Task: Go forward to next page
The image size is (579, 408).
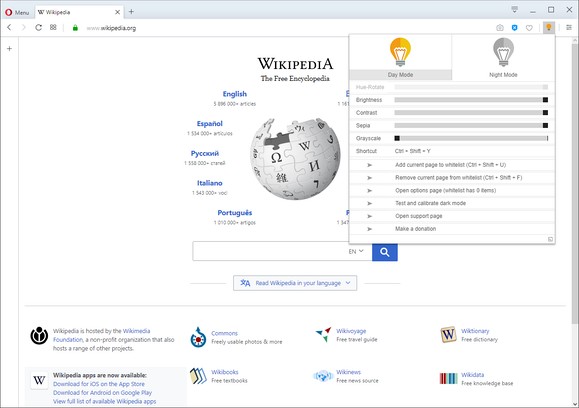Action: coord(24,28)
